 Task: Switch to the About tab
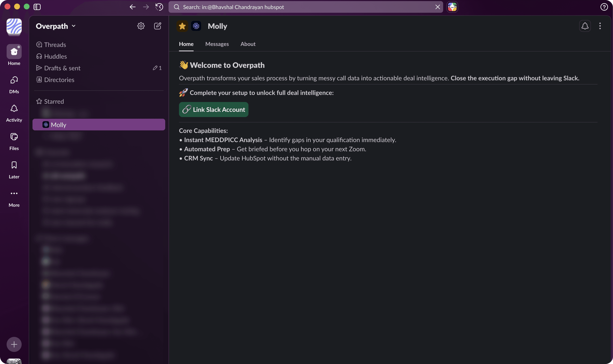[x=248, y=44]
